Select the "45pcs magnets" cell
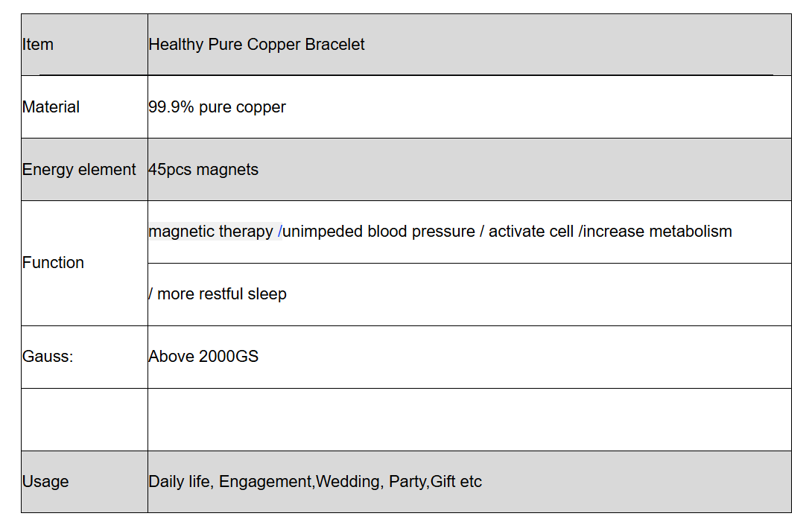Screen dimensions: 812x525 pyautogui.click(x=203, y=170)
